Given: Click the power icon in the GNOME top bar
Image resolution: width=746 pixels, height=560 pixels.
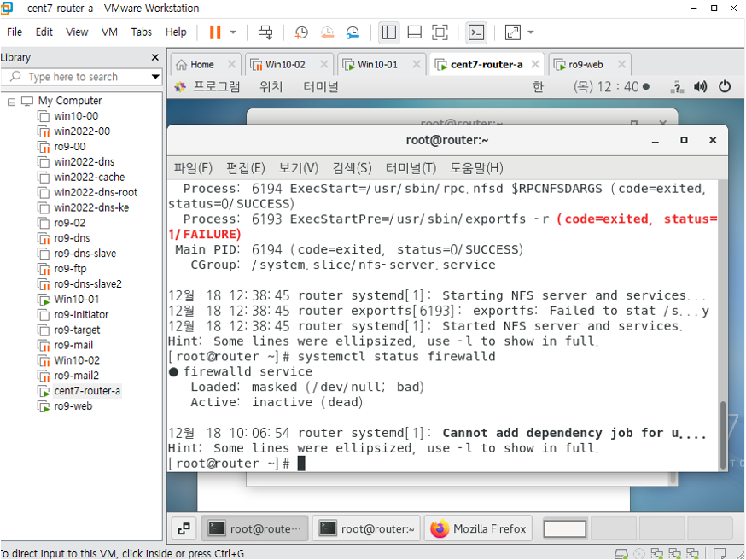Looking at the screenshot, I should pyautogui.click(x=725, y=86).
